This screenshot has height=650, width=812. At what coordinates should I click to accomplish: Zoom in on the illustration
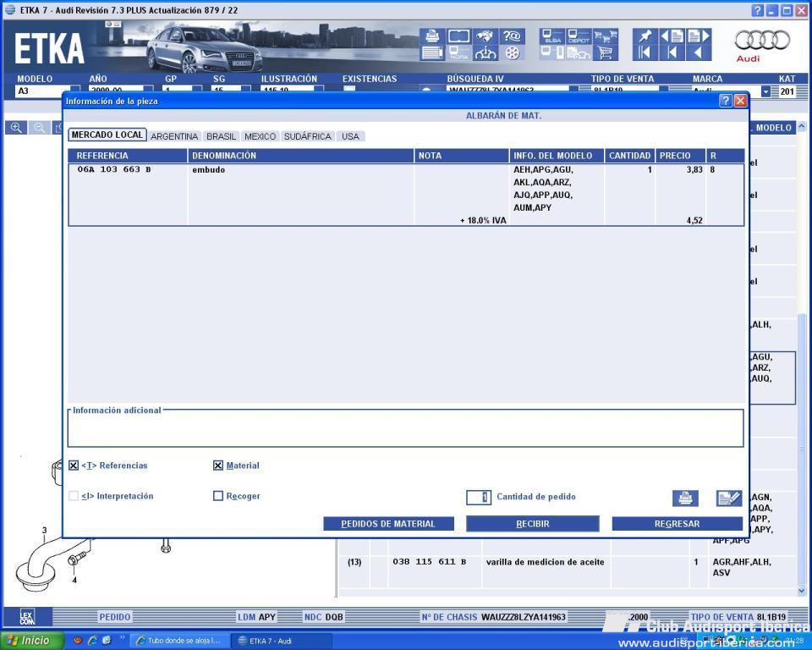16,128
